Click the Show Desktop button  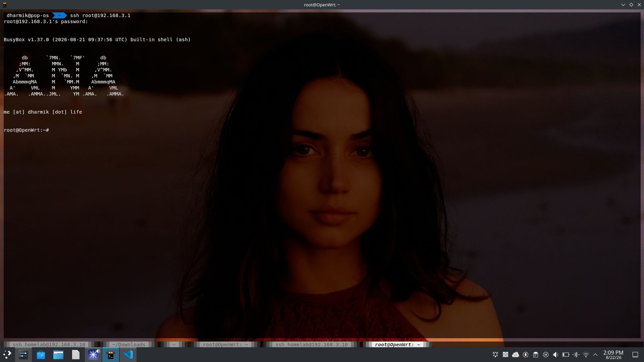[x=635, y=355]
